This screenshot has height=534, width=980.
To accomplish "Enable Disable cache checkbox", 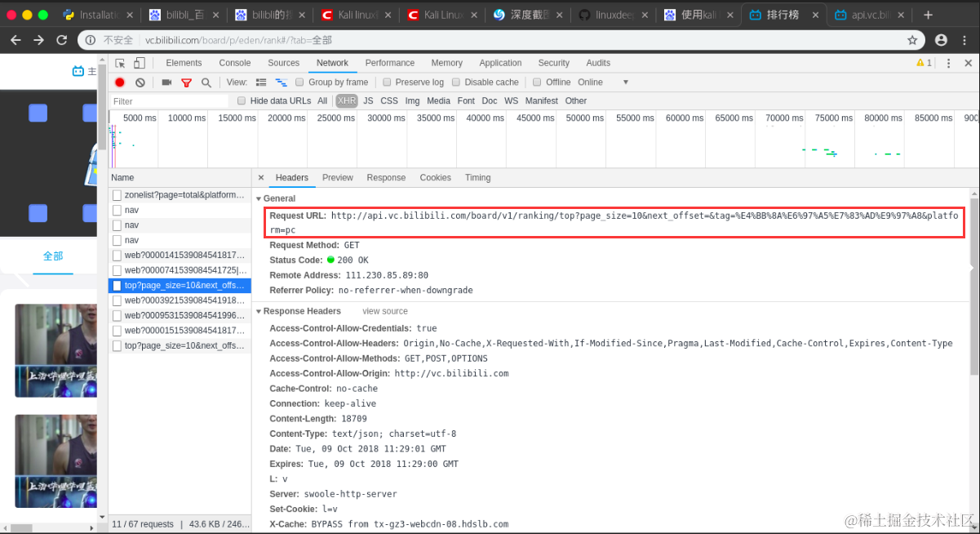I will tap(456, 82).
